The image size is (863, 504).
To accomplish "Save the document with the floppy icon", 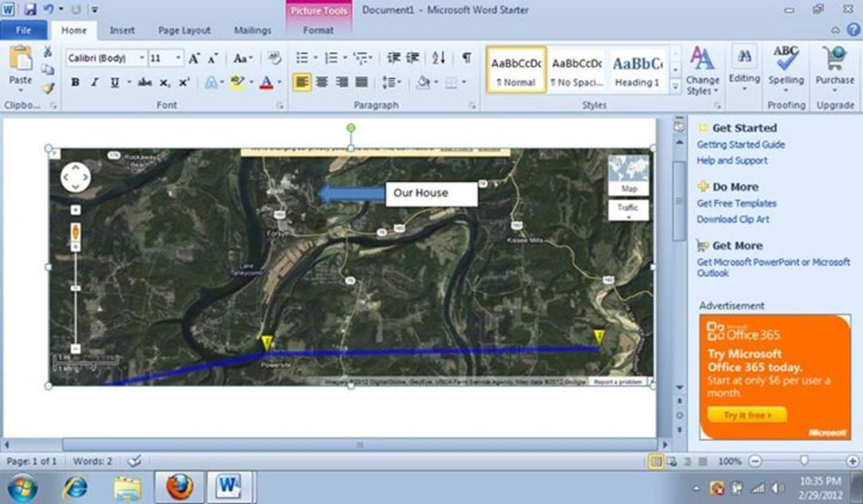I will pos(30,10).
